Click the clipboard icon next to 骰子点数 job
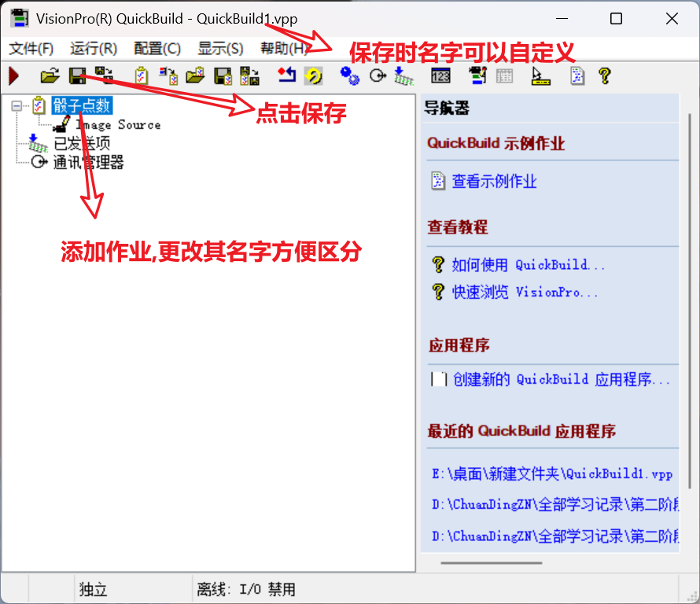 point(39,105)
